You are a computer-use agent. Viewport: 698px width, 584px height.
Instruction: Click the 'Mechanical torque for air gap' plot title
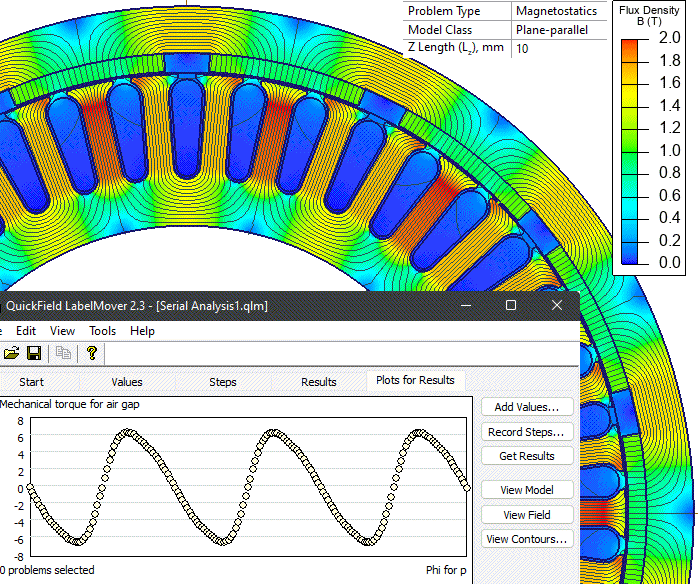pyautogui.click(x=69, y=404)
